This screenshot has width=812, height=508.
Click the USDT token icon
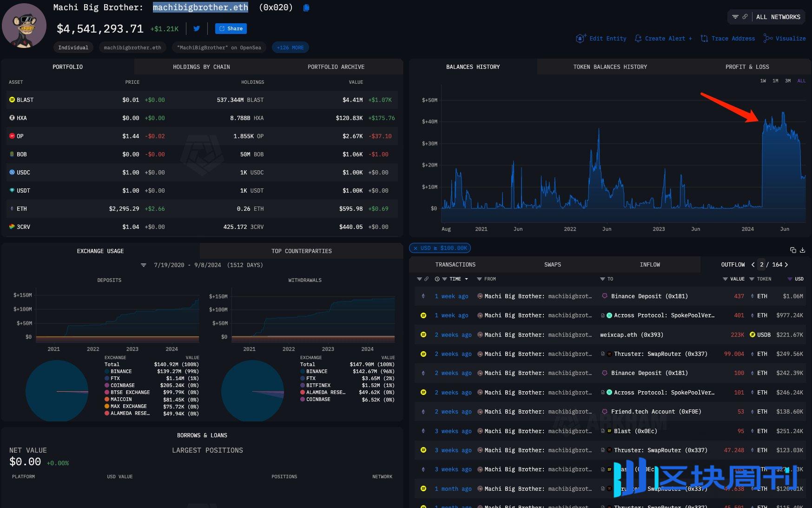pyautogui.click(x=12, y=190)
